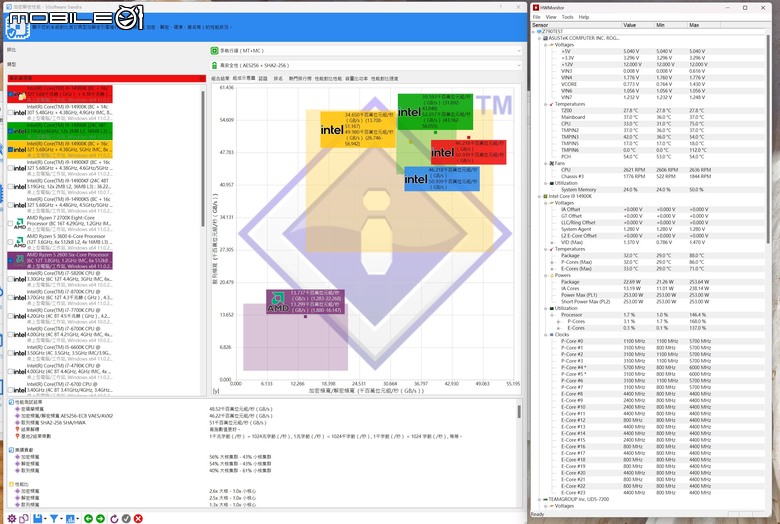Collapse the Intel Core i9 14900K node
Viewport: 780px width, 524px height.
[x=540, y=196]
